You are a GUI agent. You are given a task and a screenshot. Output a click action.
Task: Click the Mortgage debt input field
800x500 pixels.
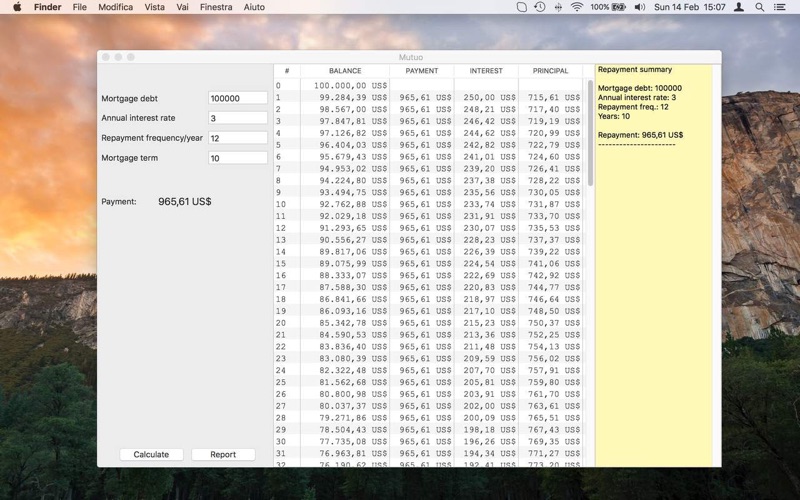[x=238, y=98]
